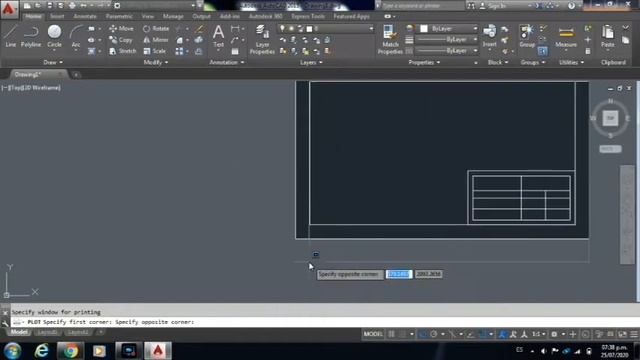This screenshot has height=360, width=640.
Task: Activate the Copy command
Action: pos(120,40)
